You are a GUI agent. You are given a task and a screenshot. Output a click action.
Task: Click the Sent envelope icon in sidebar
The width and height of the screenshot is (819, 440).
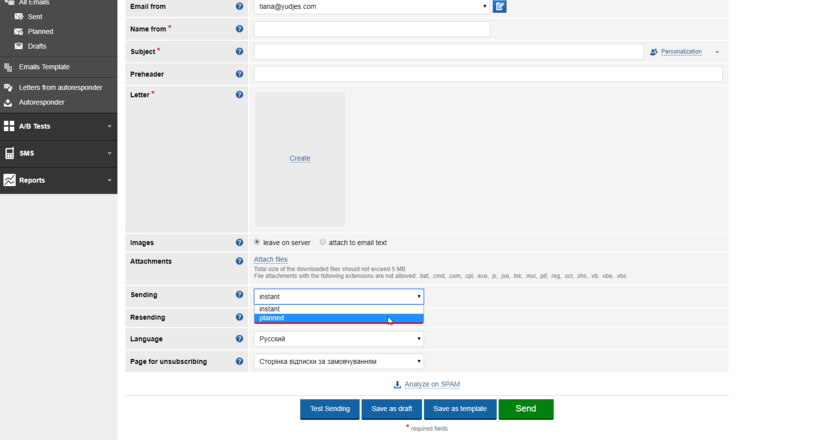pyautogui.click(x=19, y=17)
